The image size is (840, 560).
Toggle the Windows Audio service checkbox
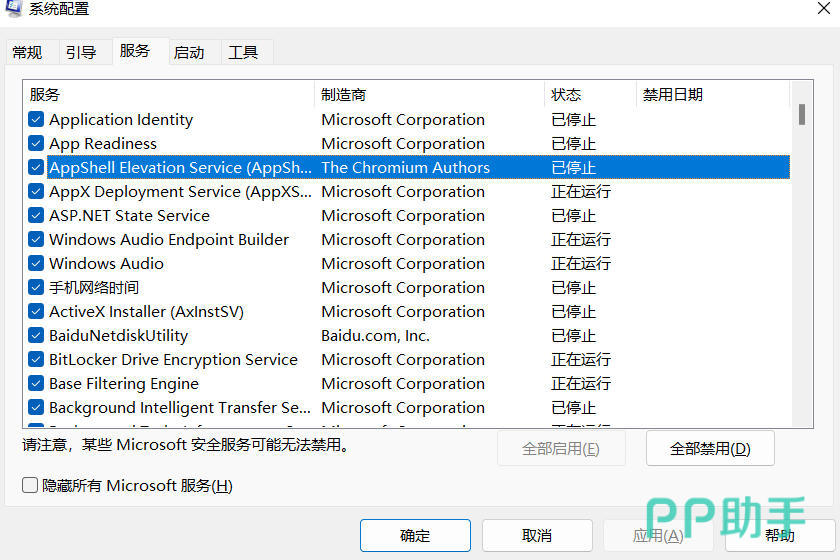(36, 264)
